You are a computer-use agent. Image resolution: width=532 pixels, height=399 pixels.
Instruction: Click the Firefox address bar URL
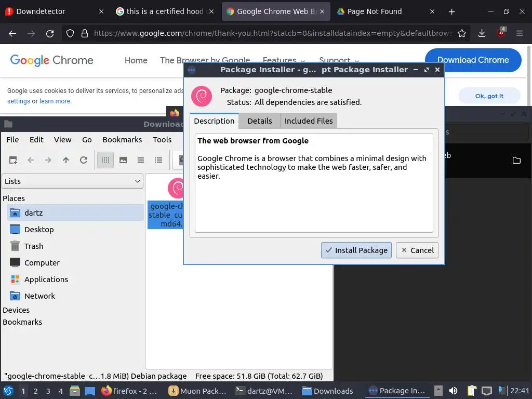tap(273, 33)
